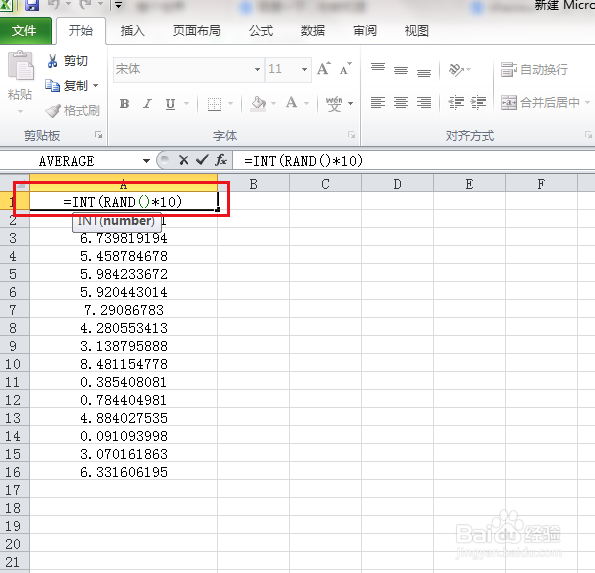Click cell containing 0.091093998
This screenshot has height=573, width=595.
(x=123, y=436)
